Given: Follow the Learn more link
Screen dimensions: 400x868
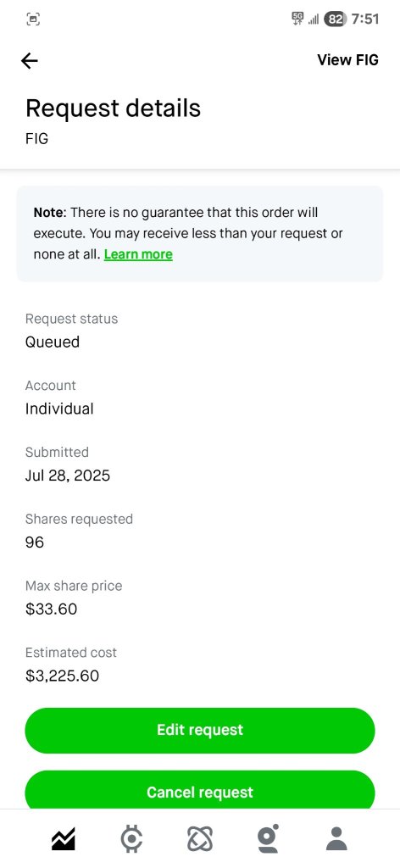Looking at the screenshot, I should pos(138,254).
